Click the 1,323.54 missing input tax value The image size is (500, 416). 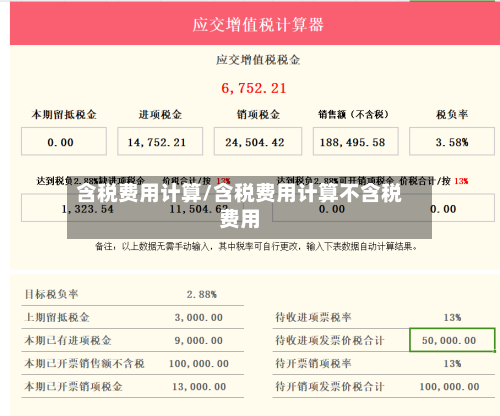tap(88, 209)
